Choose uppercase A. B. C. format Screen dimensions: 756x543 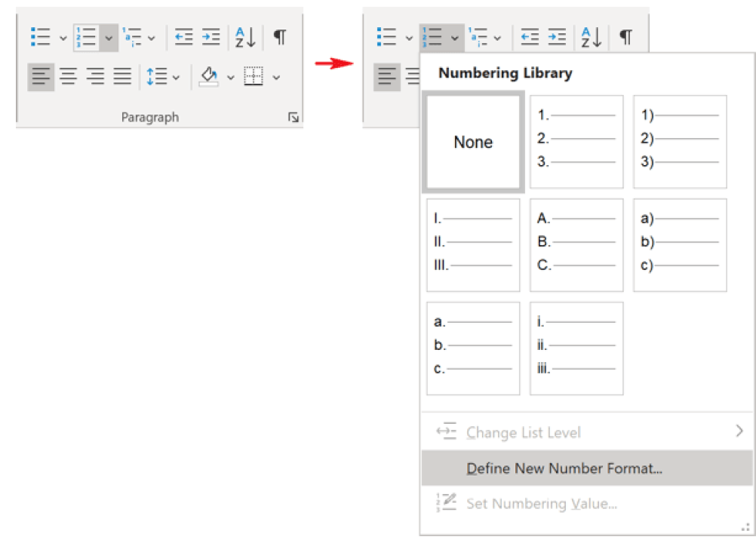(x=576, y=245)
